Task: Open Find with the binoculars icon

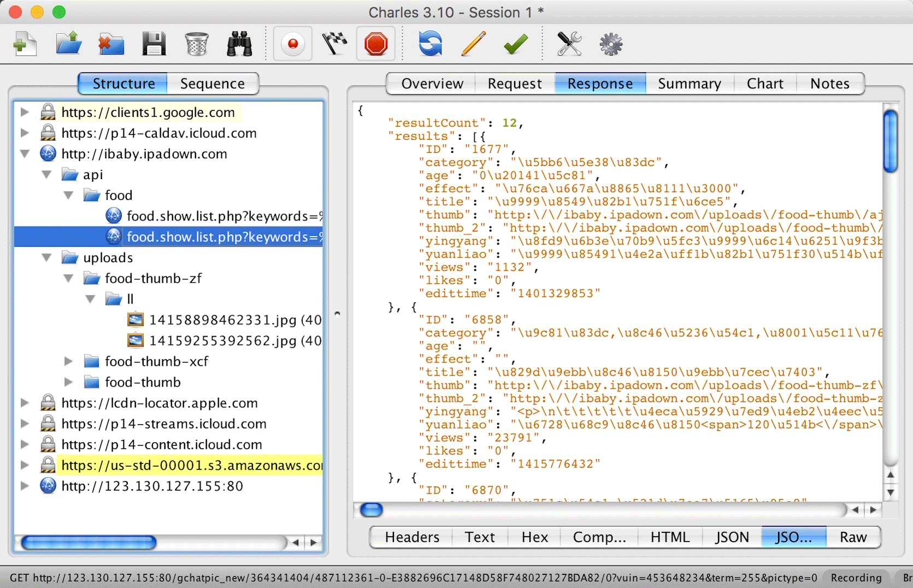Action: (x=239, y=44)
